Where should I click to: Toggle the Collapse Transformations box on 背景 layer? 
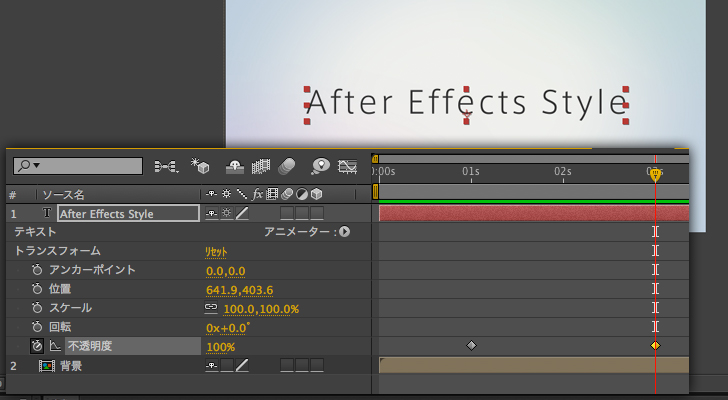click(227, 366)
